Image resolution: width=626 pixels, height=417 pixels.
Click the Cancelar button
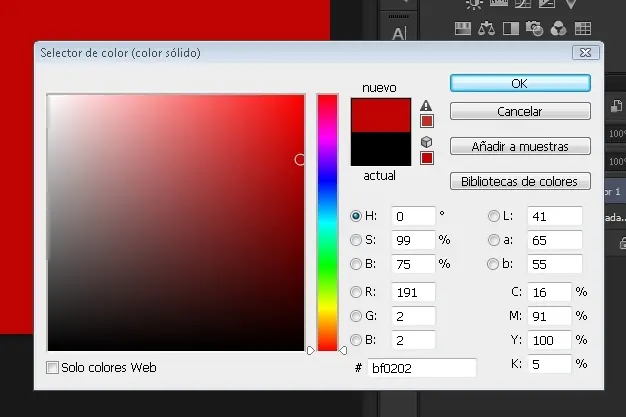click(520, 111)
